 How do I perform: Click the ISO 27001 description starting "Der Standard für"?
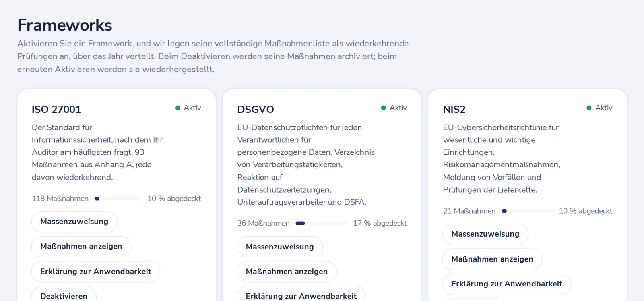(97, 152)
